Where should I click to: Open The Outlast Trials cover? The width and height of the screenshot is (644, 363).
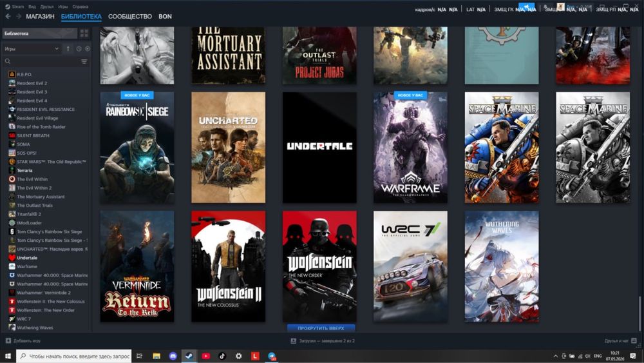(x=319, y=55)
